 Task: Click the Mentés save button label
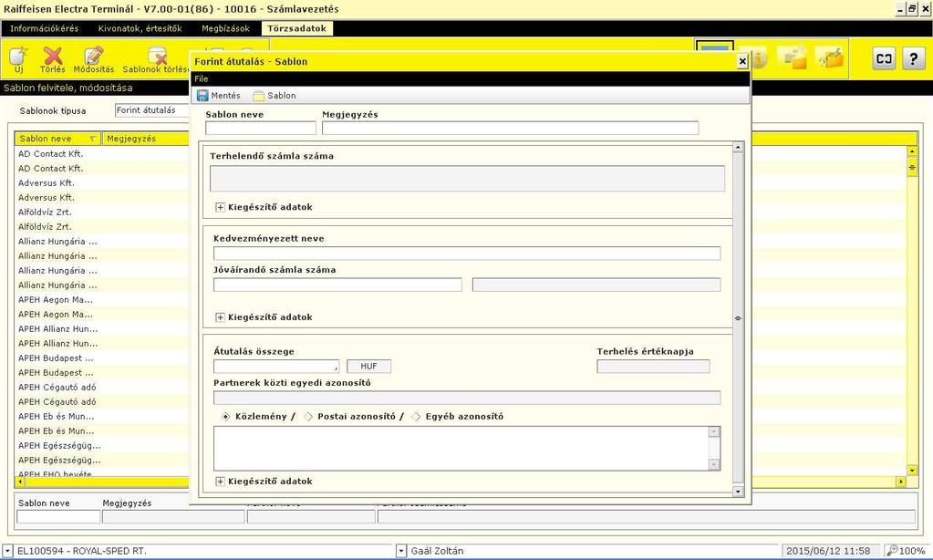(225, 95)
